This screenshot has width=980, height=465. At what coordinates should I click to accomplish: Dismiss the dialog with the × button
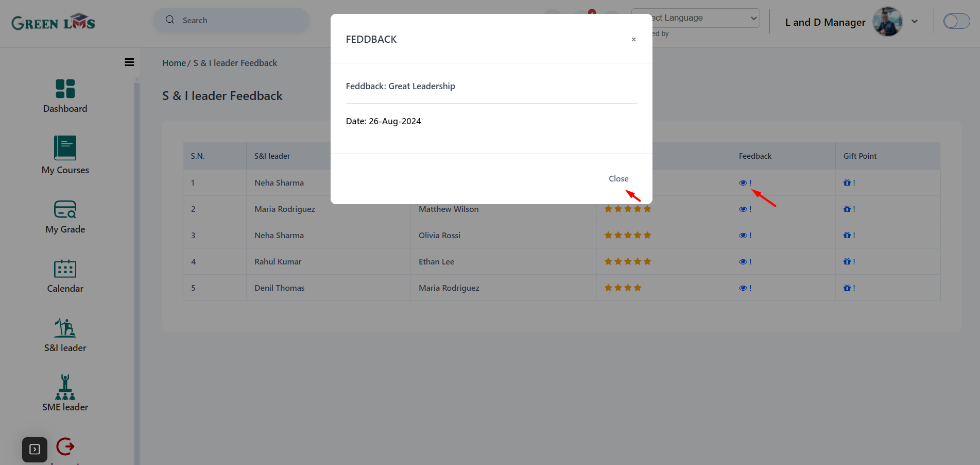pos(633,40)
